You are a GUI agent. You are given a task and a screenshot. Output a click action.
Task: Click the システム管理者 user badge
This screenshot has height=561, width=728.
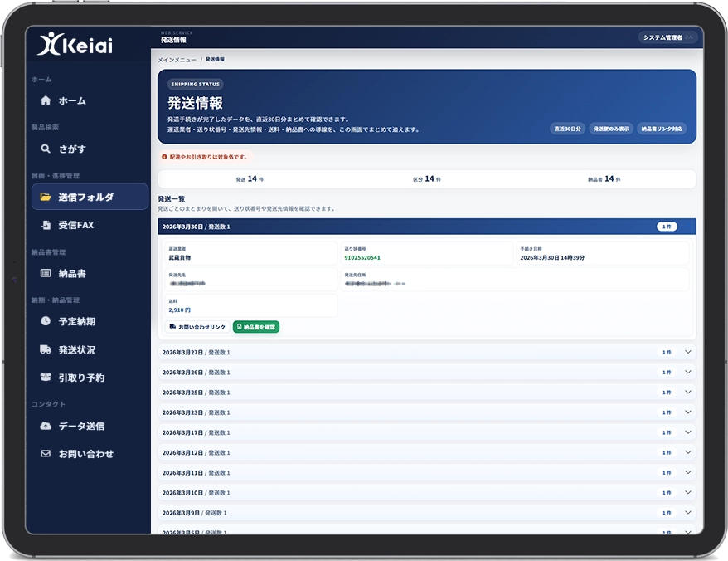point(667,37)
